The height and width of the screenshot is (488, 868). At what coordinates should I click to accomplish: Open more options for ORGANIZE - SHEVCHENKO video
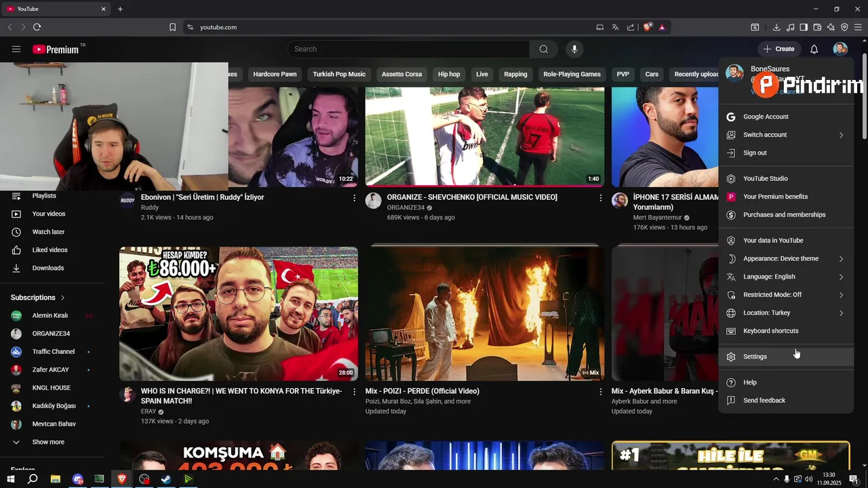pyautogui.click(x=600, y=198)
